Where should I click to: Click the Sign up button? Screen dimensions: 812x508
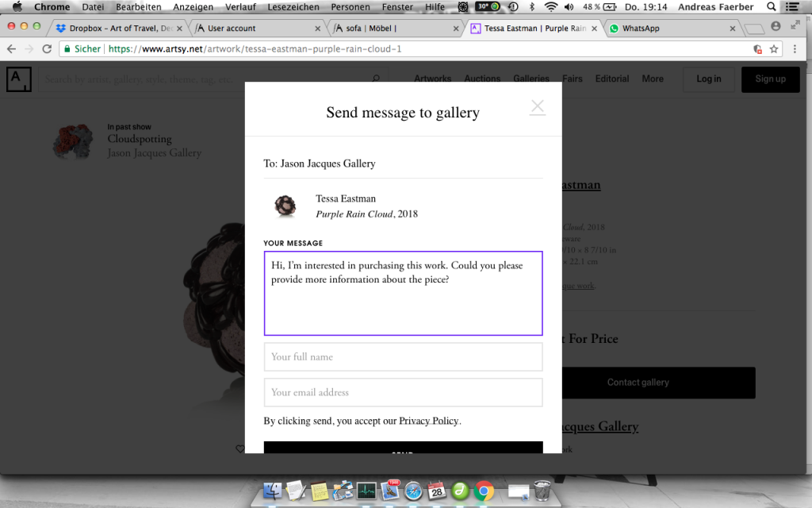(x=770, y=79)
